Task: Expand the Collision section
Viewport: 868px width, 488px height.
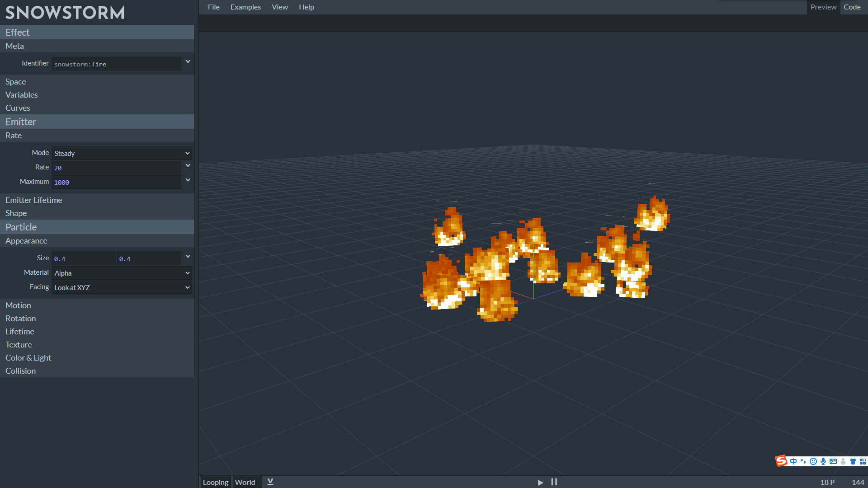Action: pos(97,371)
